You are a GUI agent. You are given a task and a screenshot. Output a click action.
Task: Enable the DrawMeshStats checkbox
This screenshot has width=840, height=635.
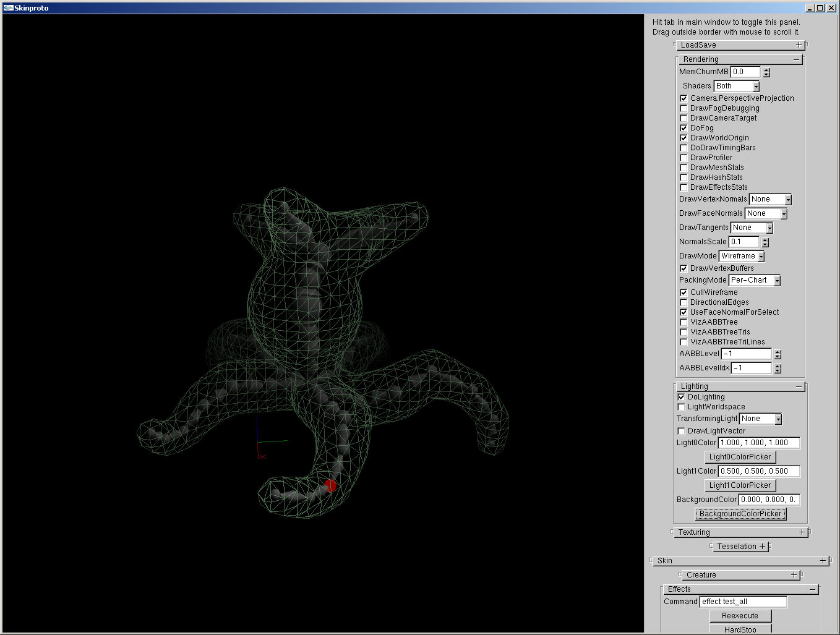pyautogui.click(x=684, y=168)
